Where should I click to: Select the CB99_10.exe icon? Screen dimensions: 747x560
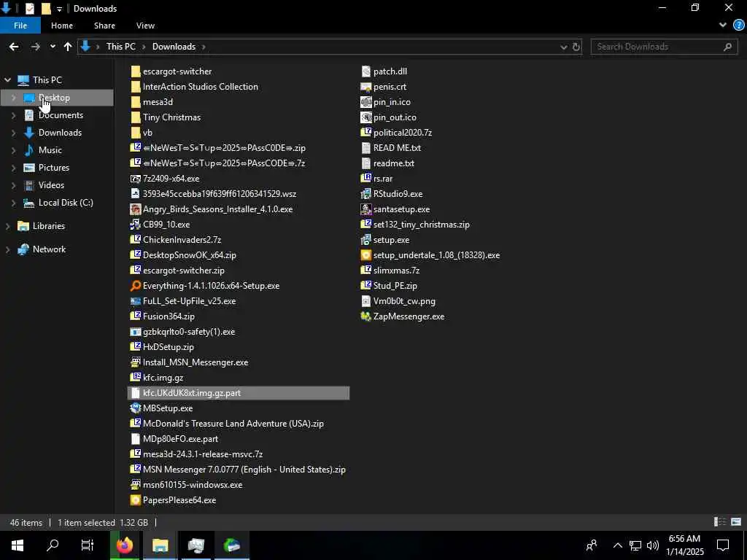[x=135, y=225]
